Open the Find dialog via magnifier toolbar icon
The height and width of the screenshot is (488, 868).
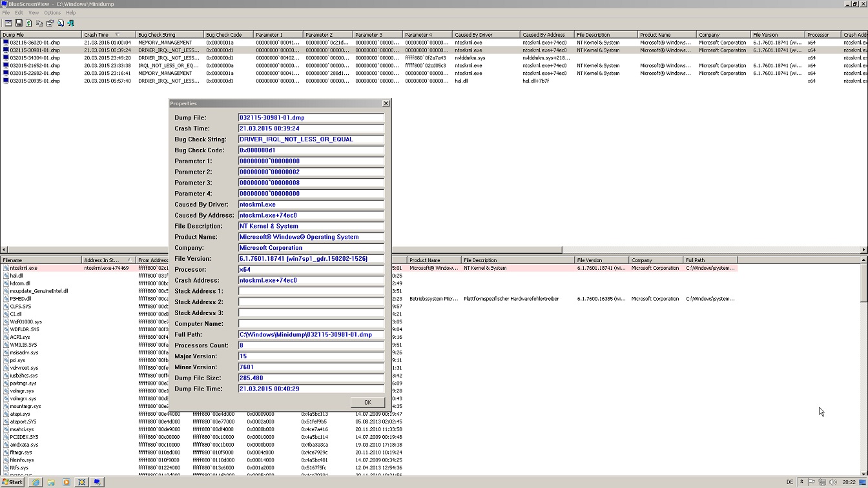[61, 23]
